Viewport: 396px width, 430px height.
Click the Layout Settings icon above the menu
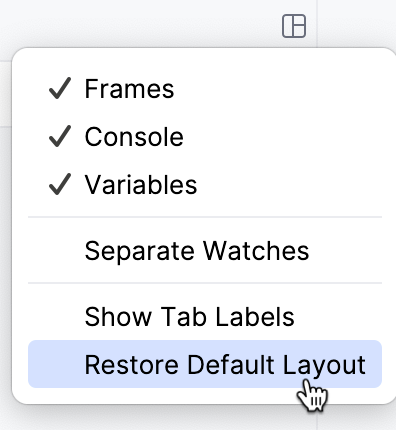click(x=294, y=26)
